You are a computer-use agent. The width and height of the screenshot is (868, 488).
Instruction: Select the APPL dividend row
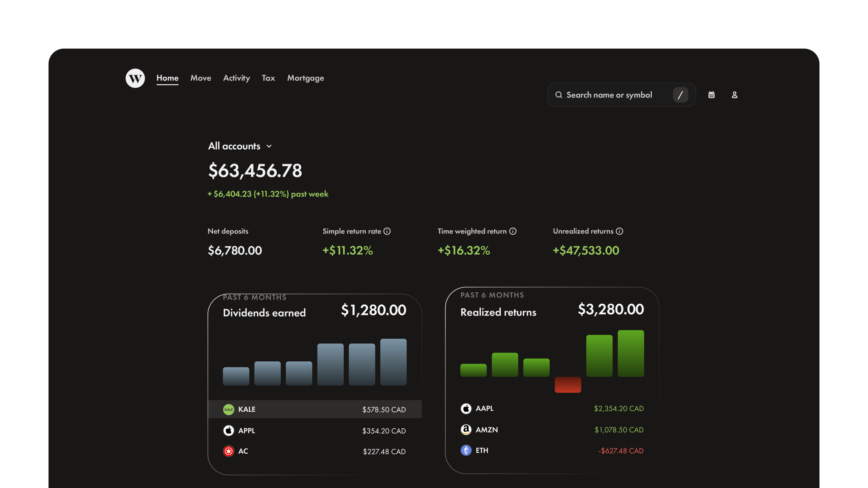[x=314, y=430]
